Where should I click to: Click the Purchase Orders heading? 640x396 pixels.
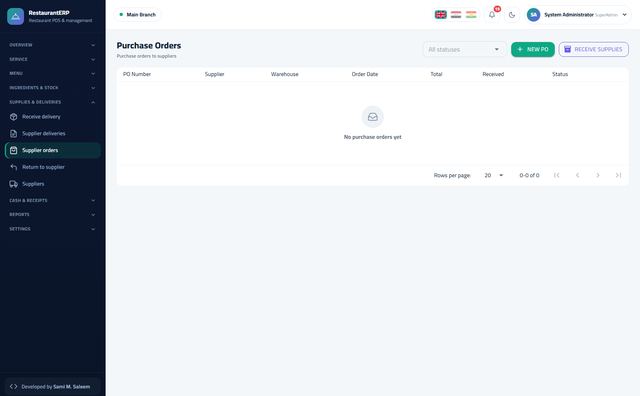click(149, 45)
